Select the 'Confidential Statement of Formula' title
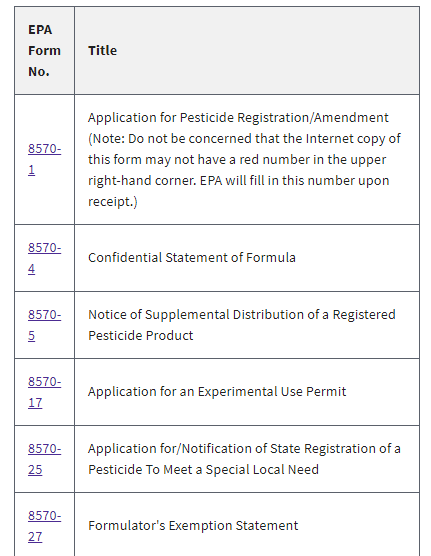The width and height of the screenshot is (431, 556). 192,257
